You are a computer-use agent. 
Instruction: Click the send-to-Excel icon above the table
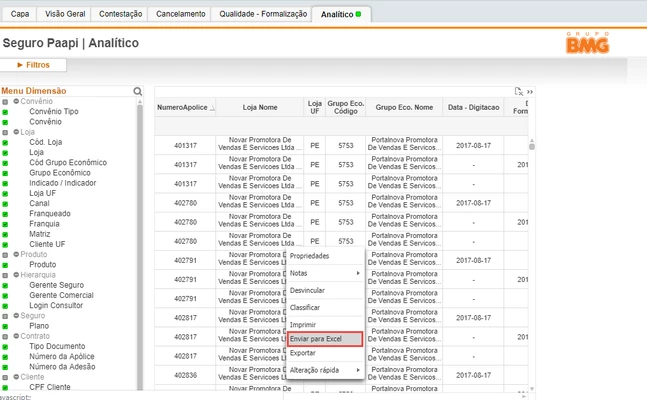pos(519,91)
